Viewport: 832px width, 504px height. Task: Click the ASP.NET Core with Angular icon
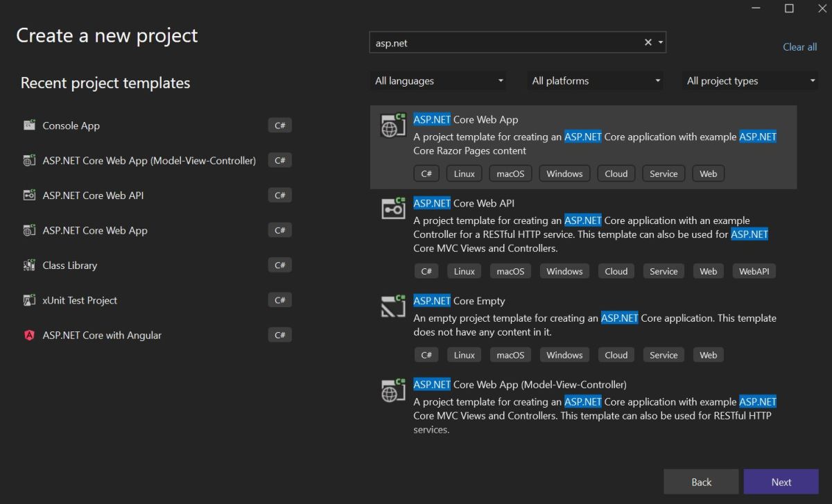[x=29, y=336]
